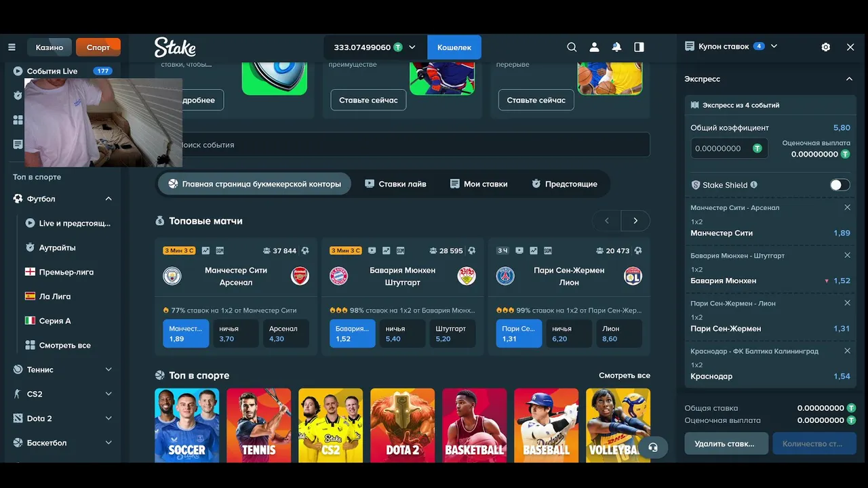868x488 pixels.
Task: Click Stuttgart club crest
Action: (x=467, y=276)
